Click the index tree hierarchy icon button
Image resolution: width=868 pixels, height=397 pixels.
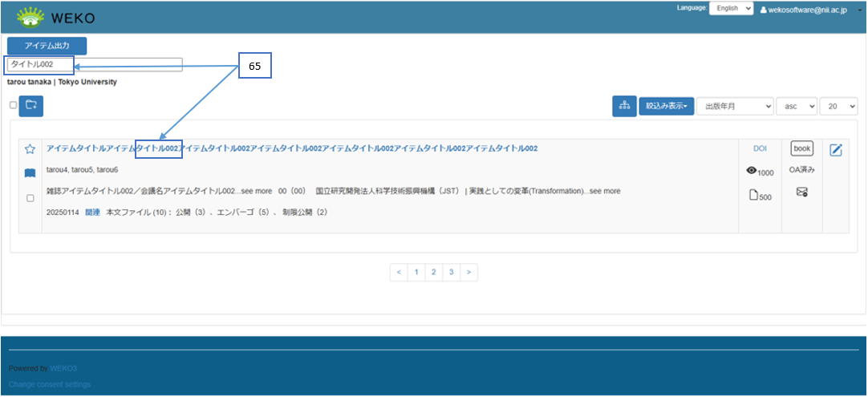[x=624, y=106]
